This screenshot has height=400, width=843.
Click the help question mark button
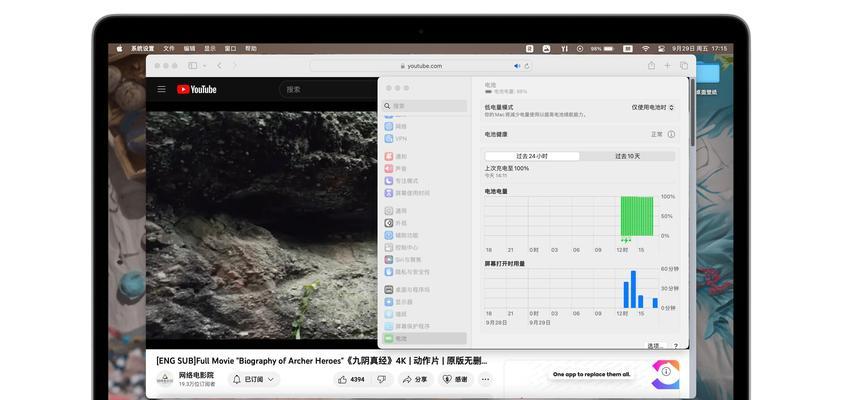click(x=675, y=346)
